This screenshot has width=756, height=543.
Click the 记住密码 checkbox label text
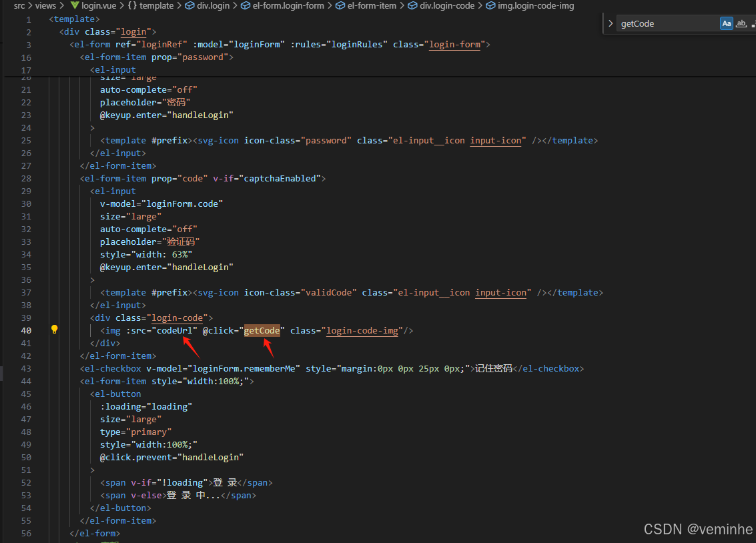(494, 369)
